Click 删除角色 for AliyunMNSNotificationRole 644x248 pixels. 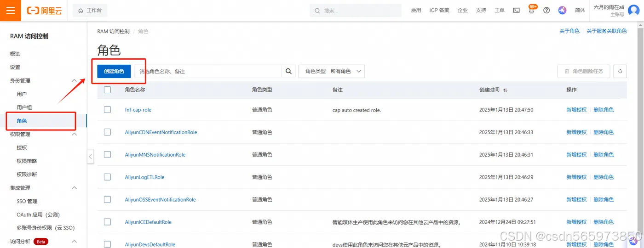[604, 155]
